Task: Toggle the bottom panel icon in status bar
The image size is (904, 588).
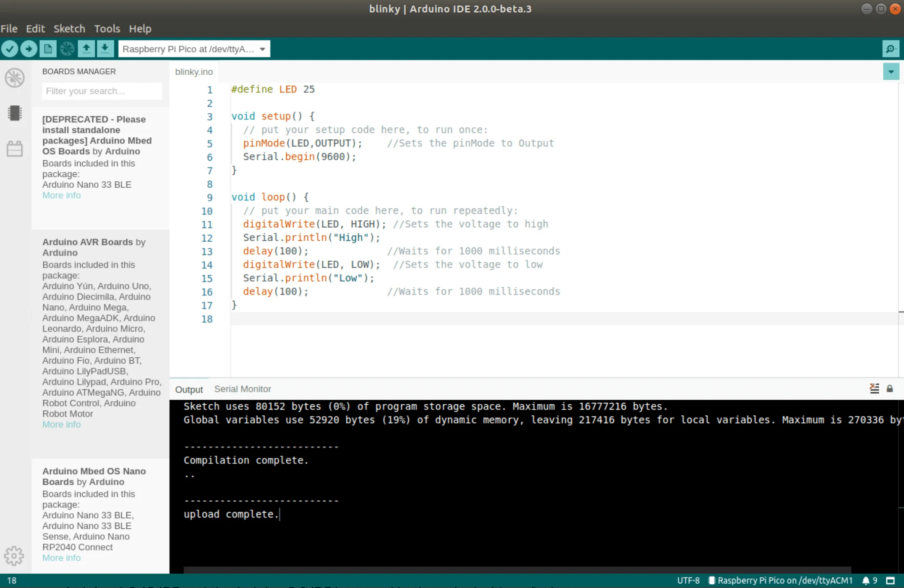Action: [890, 580]
